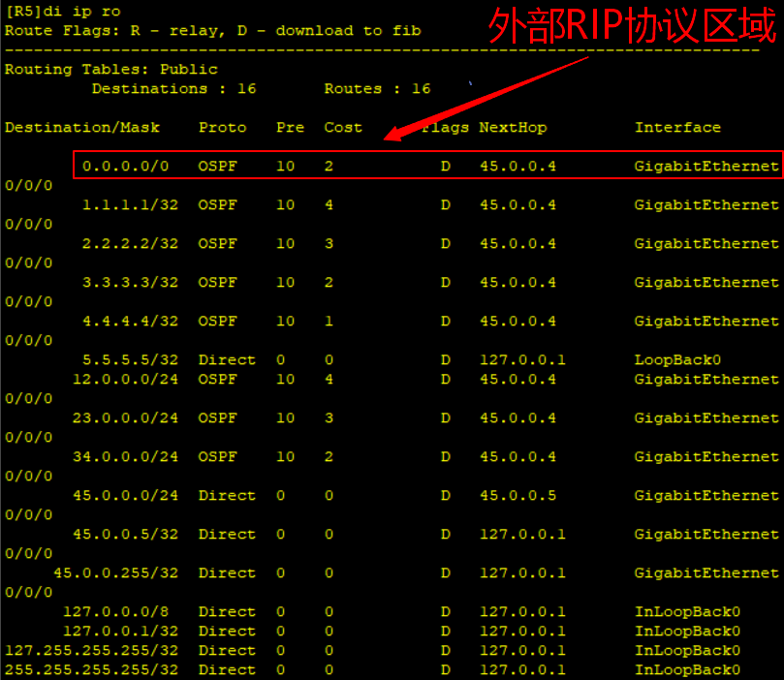Click the "Interface" column header
Viewport: 784px width, 680px height.
click(678, 128)
